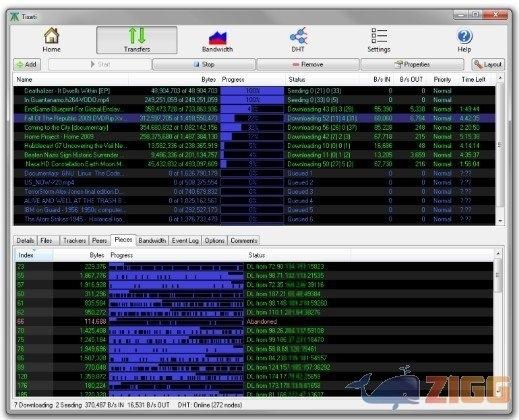Select the EndGame Blueprint For Global Enslavement transfer
This screenshot has height=420, width=519.
254,109
